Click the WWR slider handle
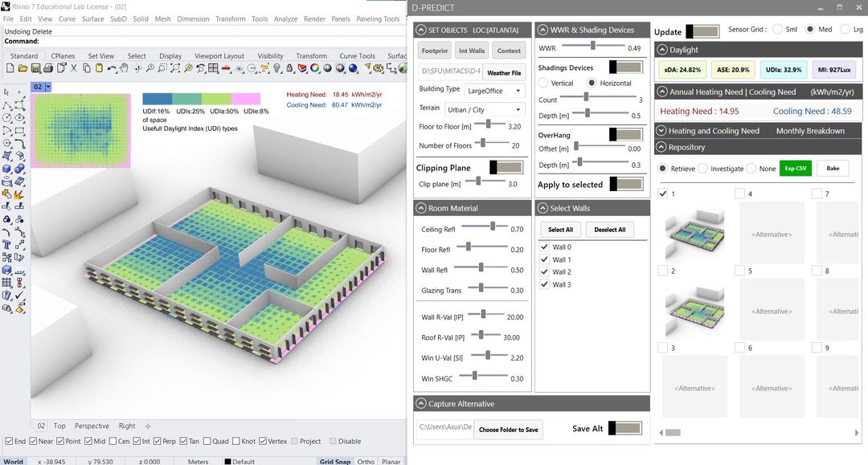Viewport: 868px width, 465px height. (x=593, y=48)
